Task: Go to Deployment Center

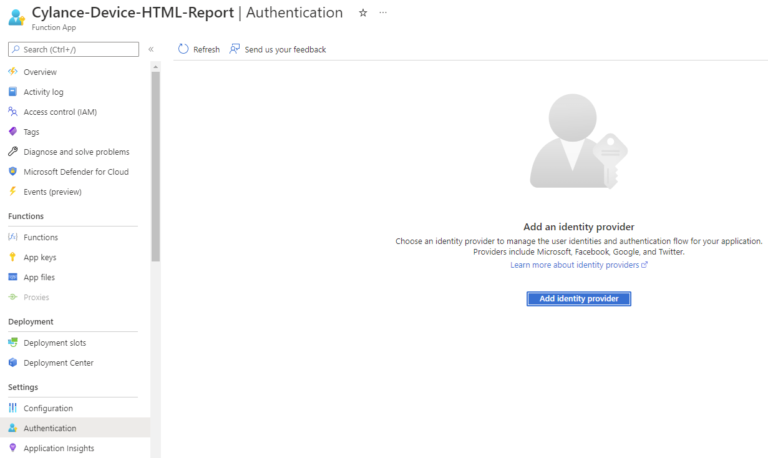Action: [x=58, y=363]
